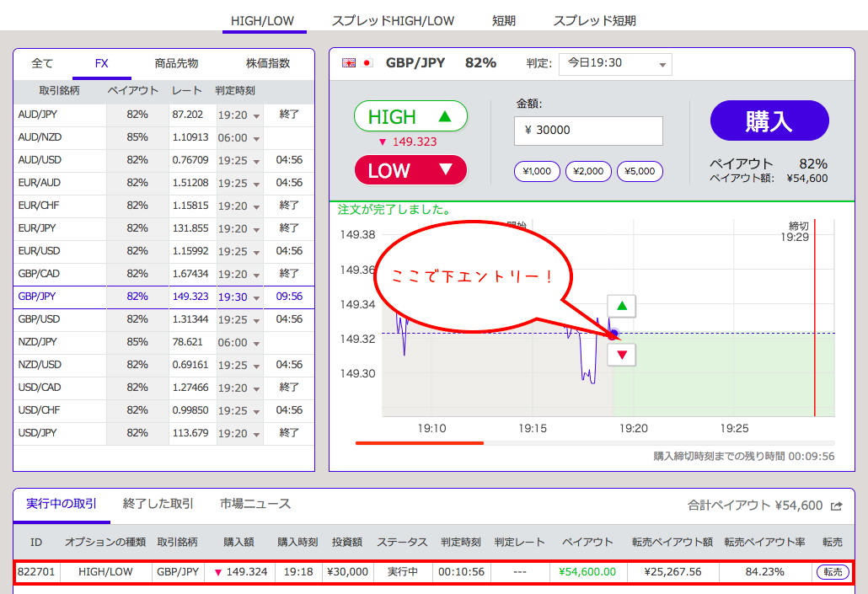The width and height of the screenshot is (868, 594).
Task: Click the red time remaining progress bar
Action: click(420, 442)
